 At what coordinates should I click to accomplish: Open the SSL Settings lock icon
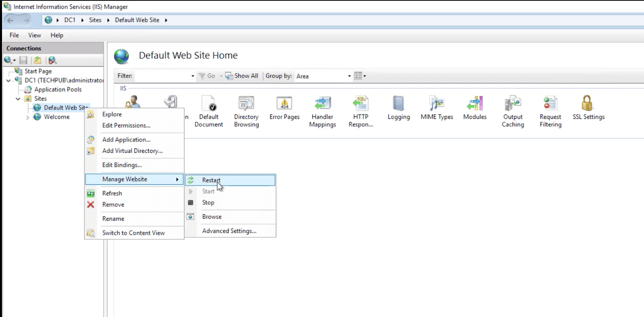tap(587, 103)
